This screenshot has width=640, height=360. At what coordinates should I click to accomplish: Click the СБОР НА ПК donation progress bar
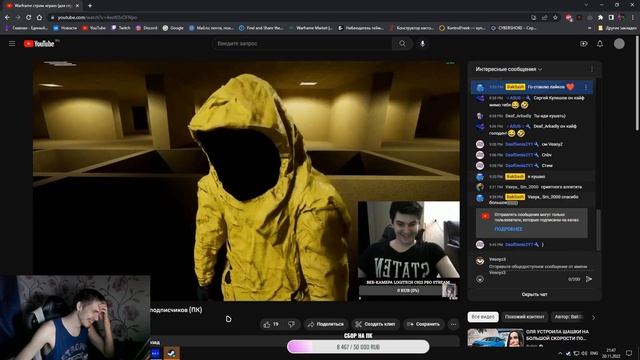358,347
